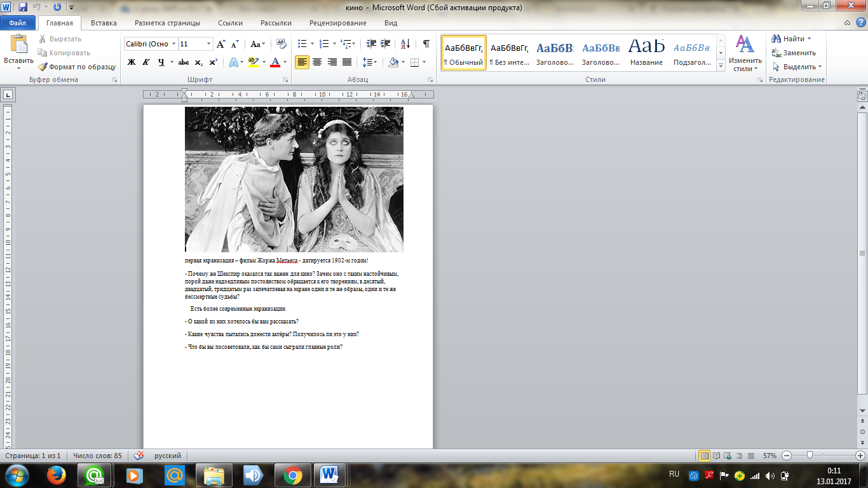The height and width of the screenshot is (488, 868).
Task: Sort text with the A-Я sort icon
Action: [405, 44]
